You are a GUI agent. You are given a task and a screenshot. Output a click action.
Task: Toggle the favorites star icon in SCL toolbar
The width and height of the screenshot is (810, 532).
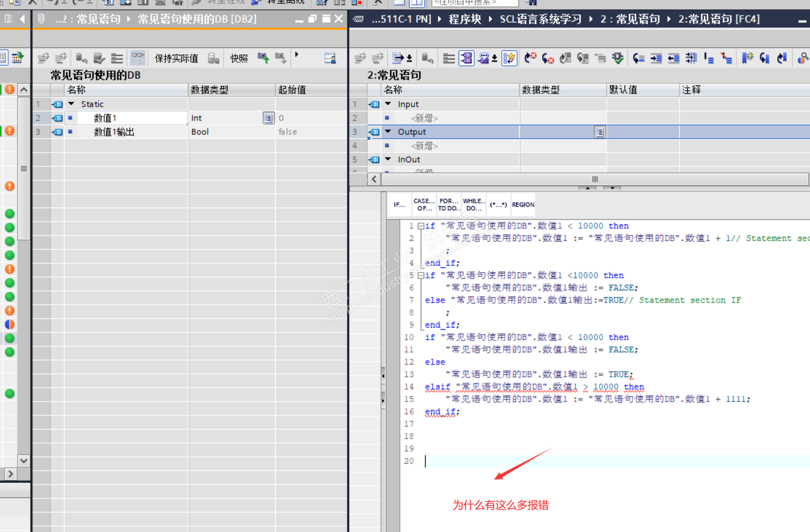(509, 58)
